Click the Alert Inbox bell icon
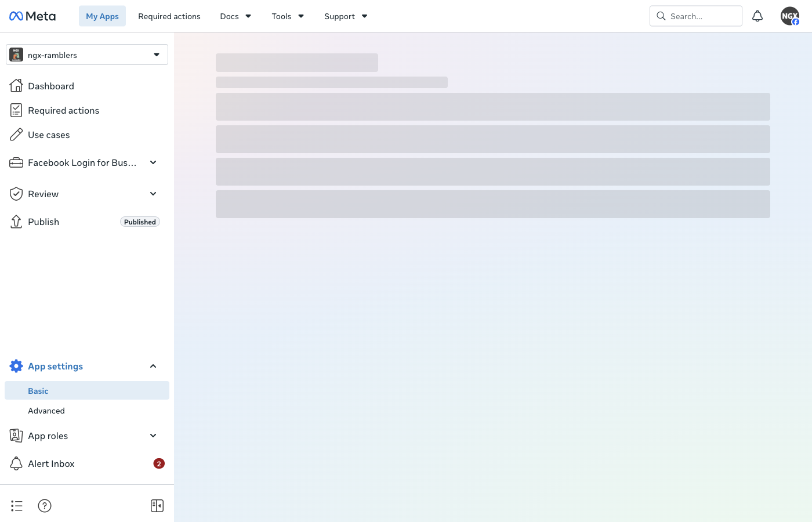The height and width of the screenshot is (522, 812). (x=16, y=463)
